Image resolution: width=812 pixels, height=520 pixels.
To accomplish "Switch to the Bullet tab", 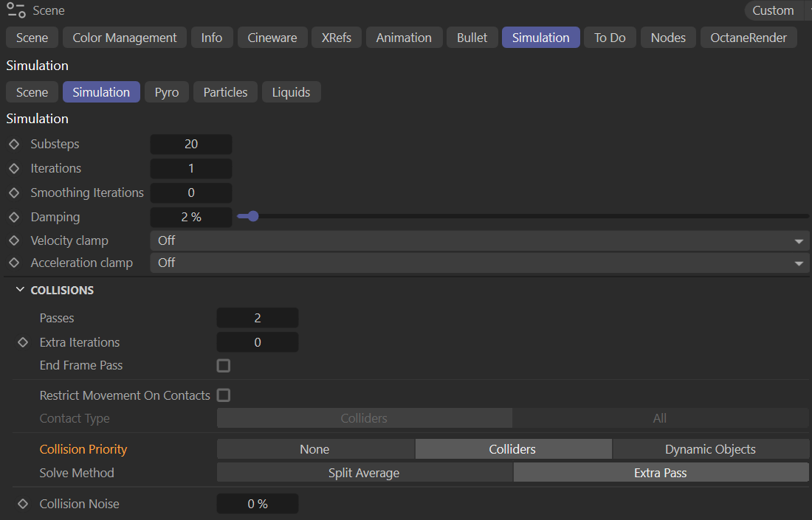I will (472, 38).
